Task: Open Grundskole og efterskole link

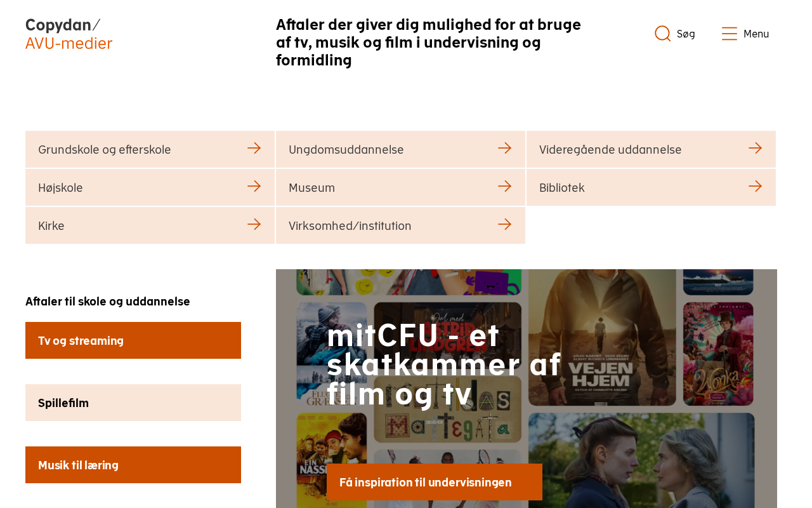Action: coord(150,149)
